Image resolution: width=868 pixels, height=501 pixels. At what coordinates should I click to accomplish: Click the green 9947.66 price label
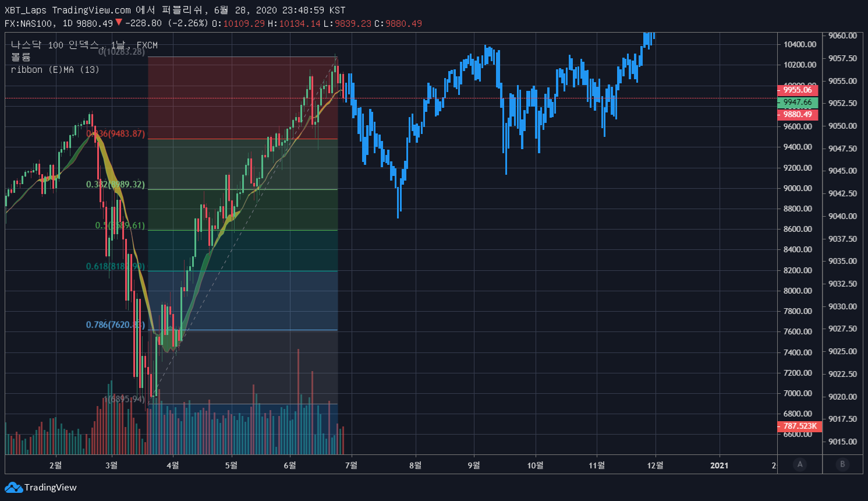798,102
